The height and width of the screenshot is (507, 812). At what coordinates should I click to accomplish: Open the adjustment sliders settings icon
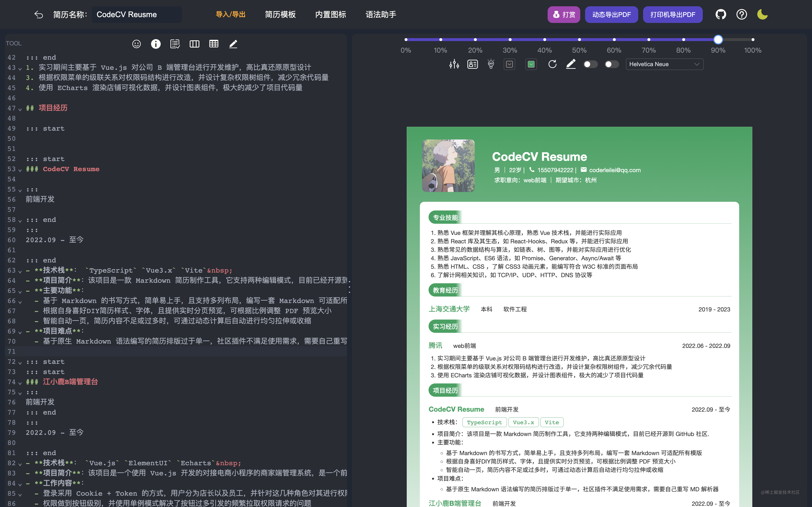pyautogui.click(x=454, y=64)
